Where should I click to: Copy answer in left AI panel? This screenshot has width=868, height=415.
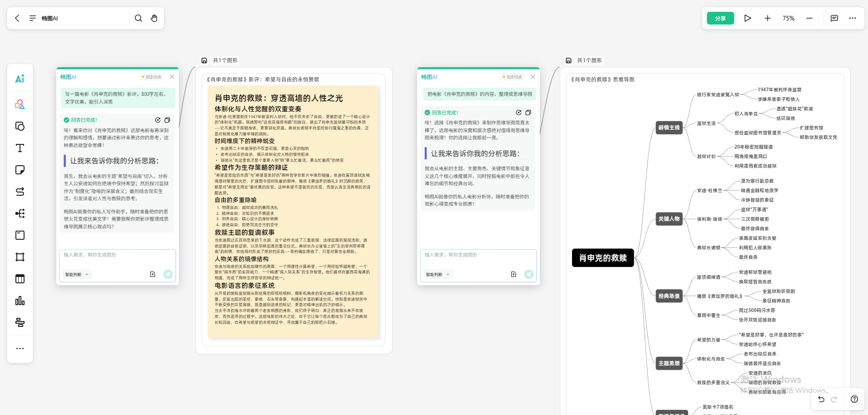pyautogui.click(x=167, y=120)
